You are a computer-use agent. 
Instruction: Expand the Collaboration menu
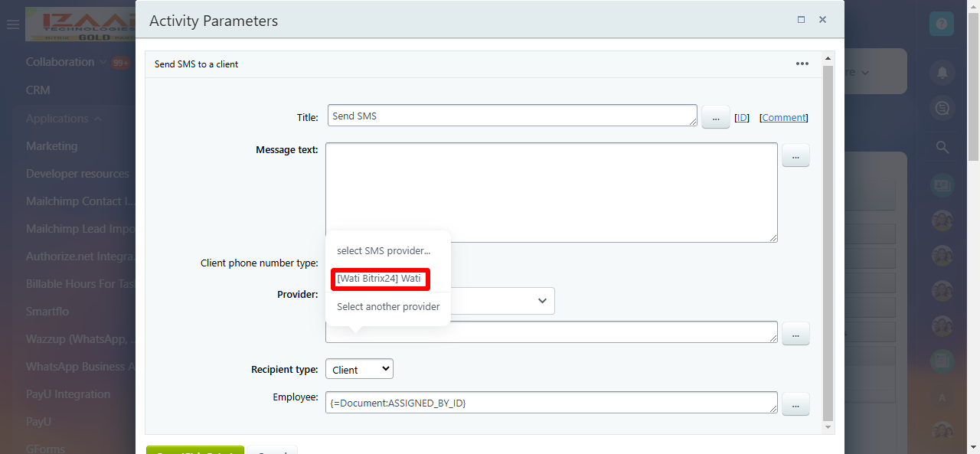(x=102, y=62)
